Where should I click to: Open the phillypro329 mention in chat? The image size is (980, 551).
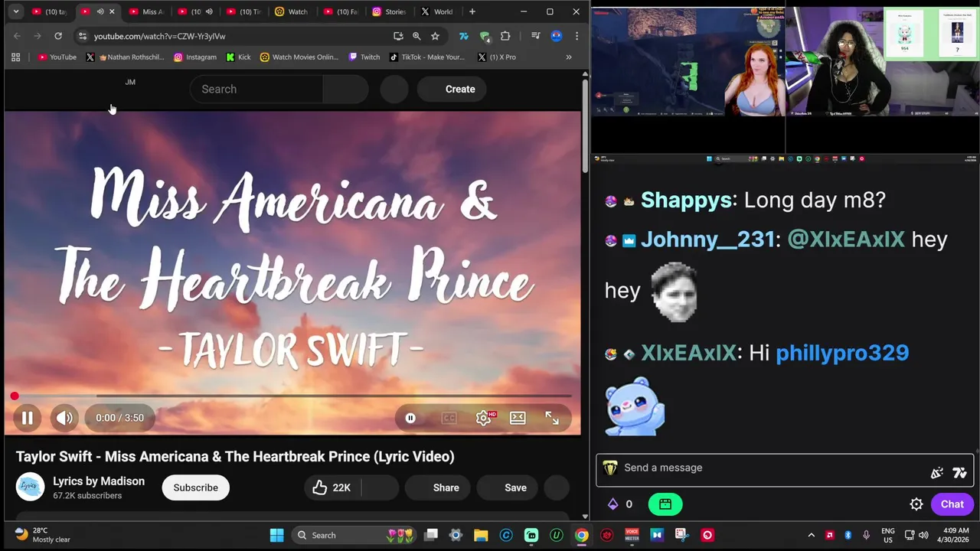[842, 353]
